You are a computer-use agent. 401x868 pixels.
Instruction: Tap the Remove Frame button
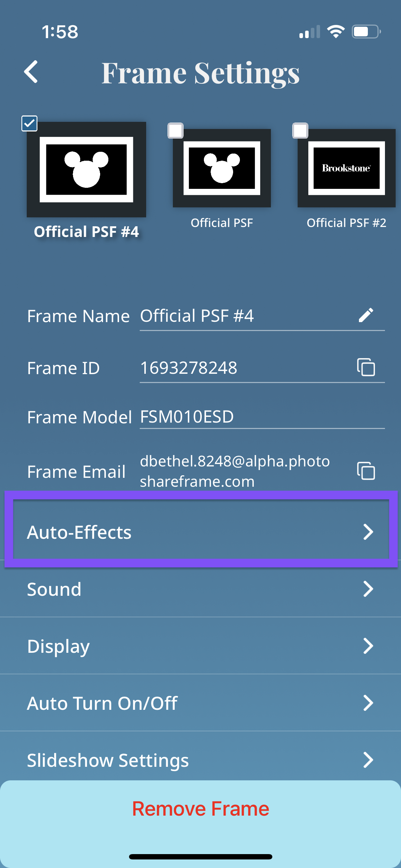200,809
